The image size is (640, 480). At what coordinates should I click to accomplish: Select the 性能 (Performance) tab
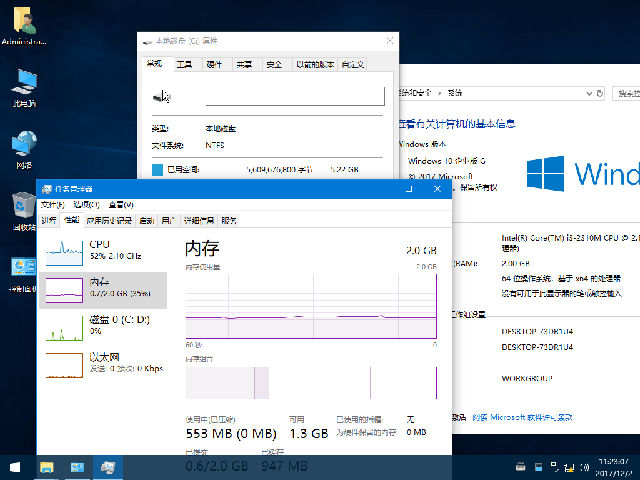[71, 220]
